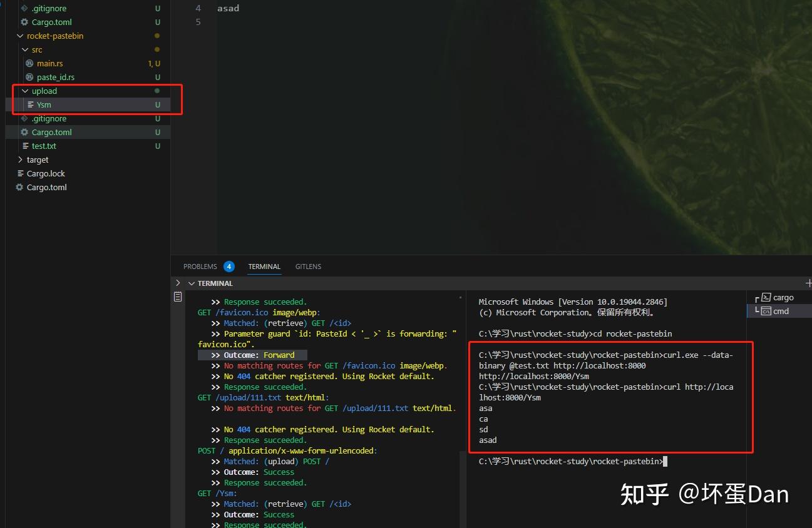The height and width of the screenshot is (528, 812).
Task: Click the plus icon to open new terminal
Action: coord(808,283)
